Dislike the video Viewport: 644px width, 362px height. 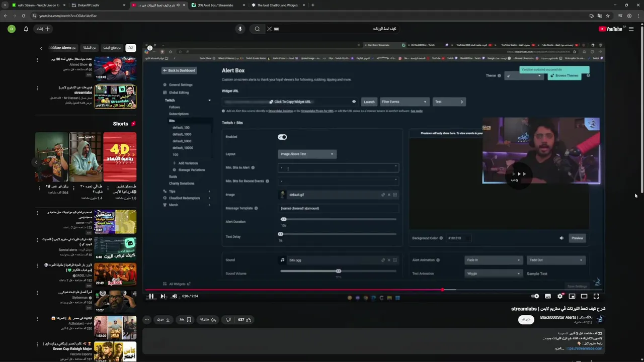pos(228,319)
